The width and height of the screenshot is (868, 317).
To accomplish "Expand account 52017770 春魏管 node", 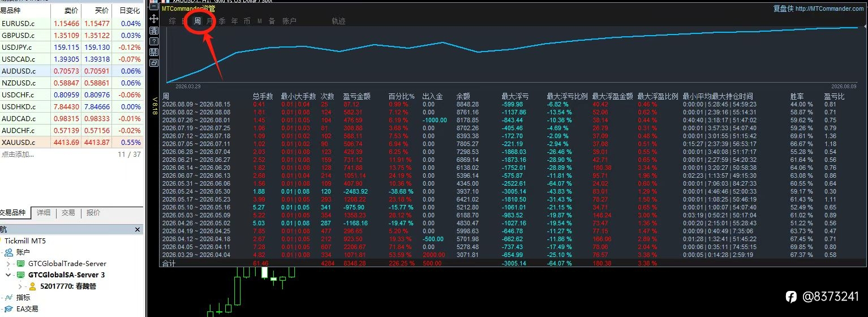I will point(20,286).
